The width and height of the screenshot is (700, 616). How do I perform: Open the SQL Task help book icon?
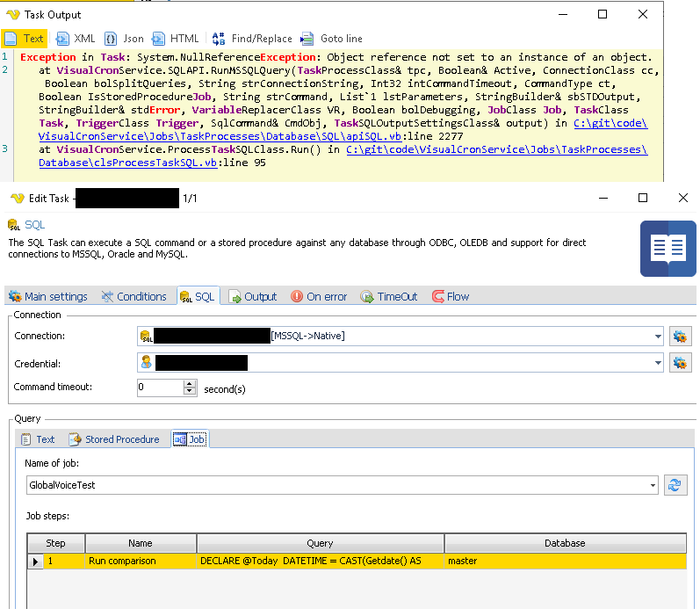point(668,249)
